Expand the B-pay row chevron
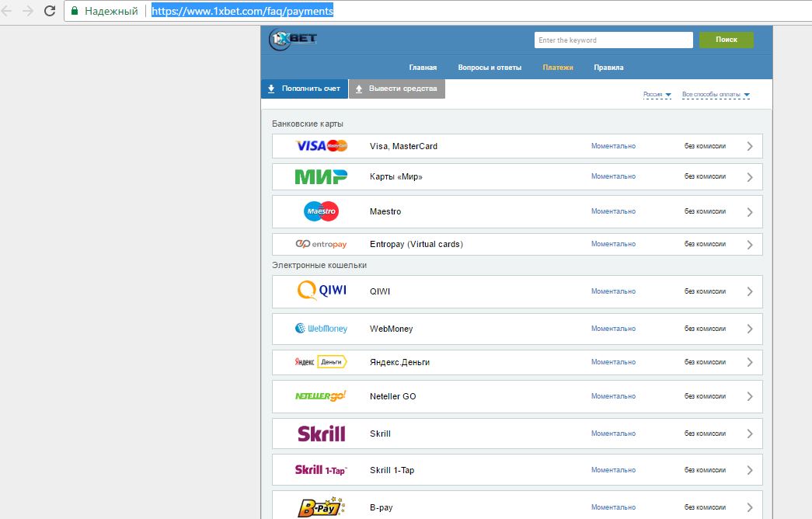 [749, 507]
